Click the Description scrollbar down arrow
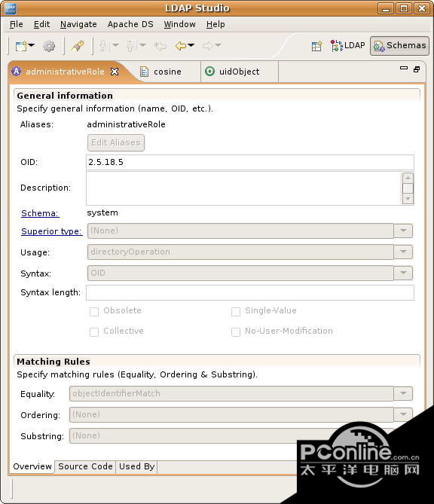 (x=408, y=199)
